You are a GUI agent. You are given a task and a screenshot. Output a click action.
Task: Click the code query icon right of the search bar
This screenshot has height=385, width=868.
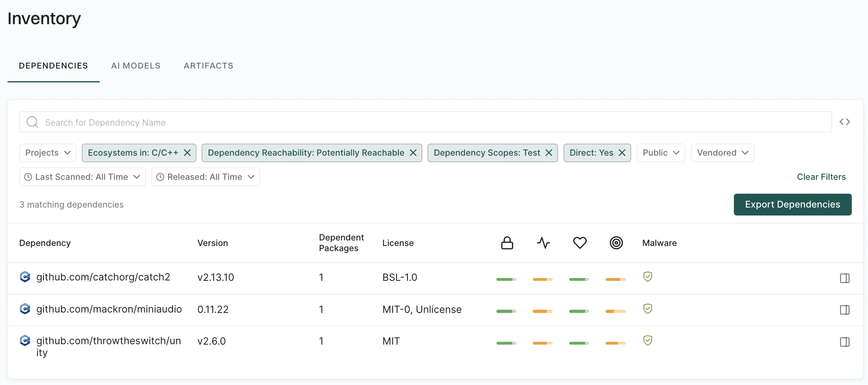845,122
